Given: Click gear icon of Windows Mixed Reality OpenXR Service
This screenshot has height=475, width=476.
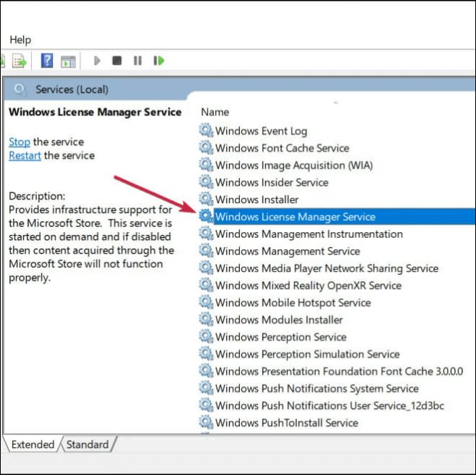Looking at the screenshot, I should tap(206, 285).
